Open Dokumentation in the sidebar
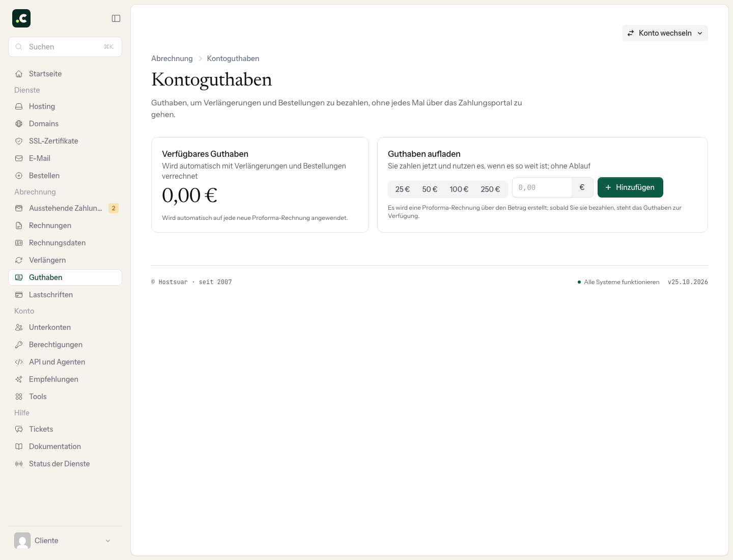This screenshot has height=560, width=733. [x=65, y=446]
